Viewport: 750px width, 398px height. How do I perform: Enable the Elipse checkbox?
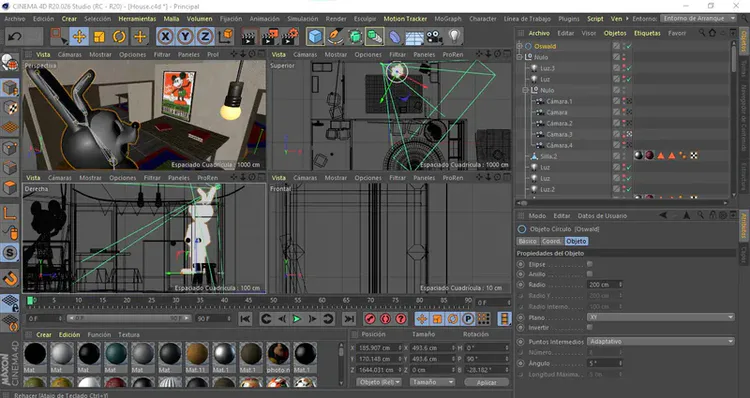(589, 264)
